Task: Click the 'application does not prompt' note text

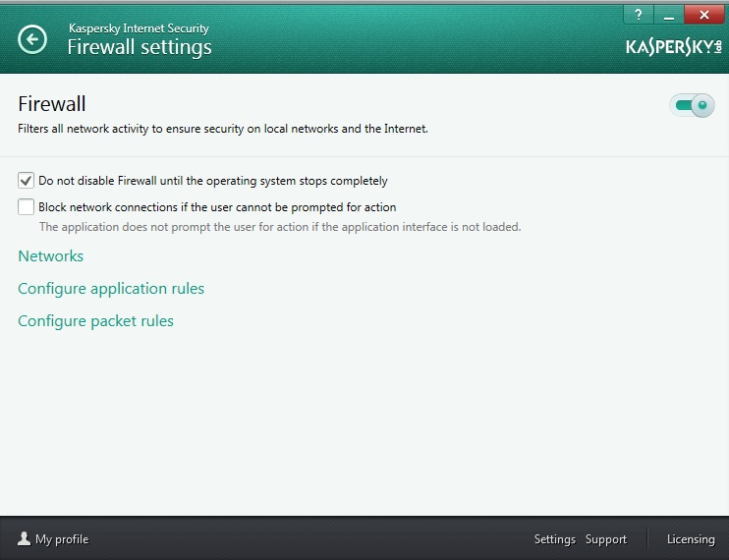Action: tap(280, 227)
